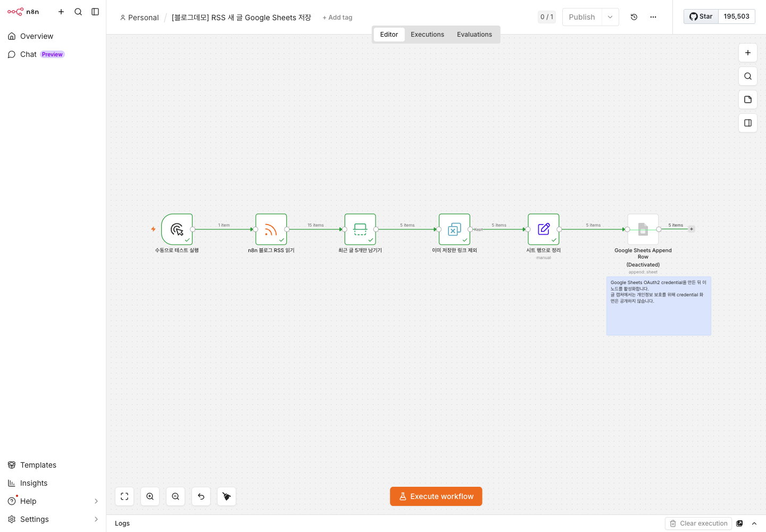Zoom in on the canvas
Screen dimensions: 766x532
(x=150, y=496)
